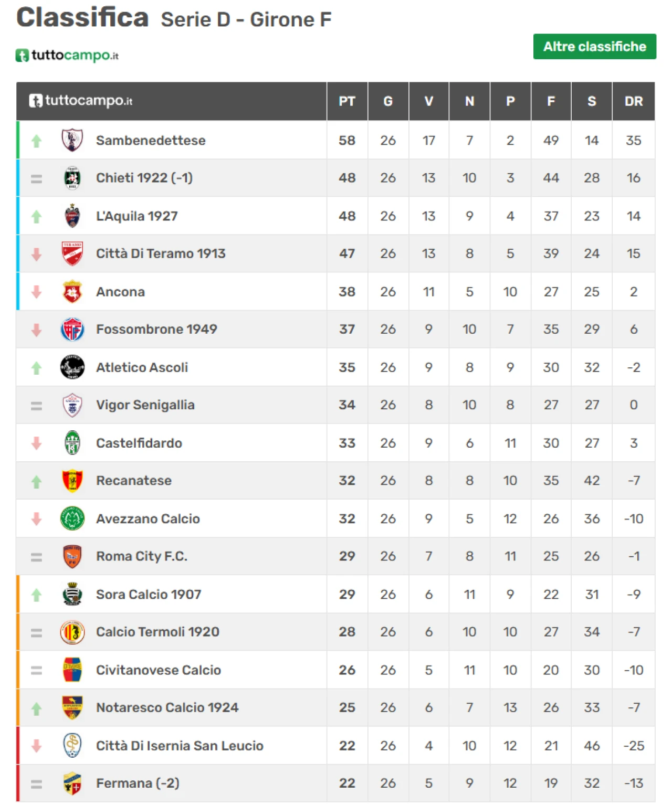Image resolution: width=672 pixels, height=805 pixels.
Task: Click the Sambenedettese team crest
Action: pos(72,140)
